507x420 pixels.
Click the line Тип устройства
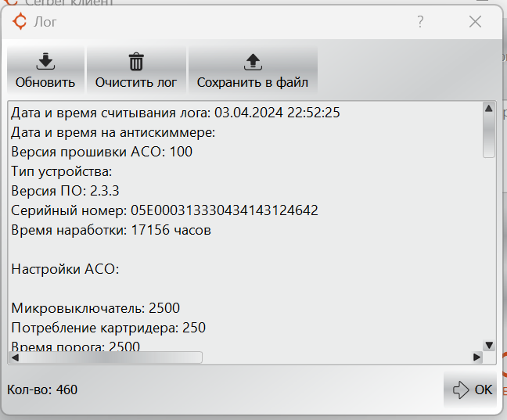(62, 172)
